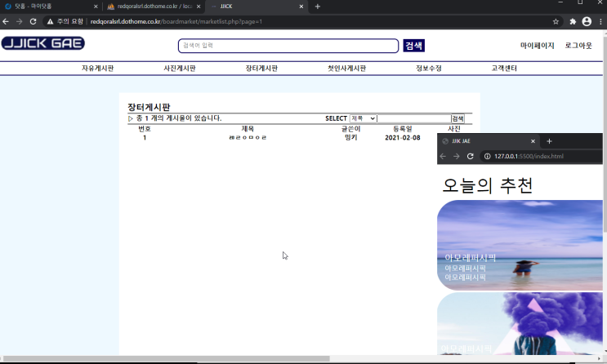Click the security warning icon in the address bar
This screenshot has height=364, width=607.
pyautogui.click(x=50, y=22)
